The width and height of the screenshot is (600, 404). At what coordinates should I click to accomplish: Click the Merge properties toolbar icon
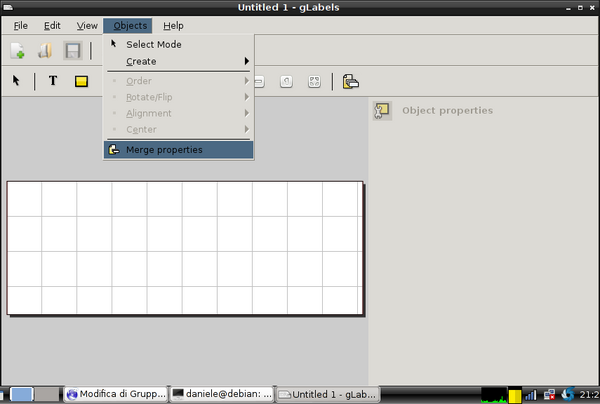pos(350,81)
